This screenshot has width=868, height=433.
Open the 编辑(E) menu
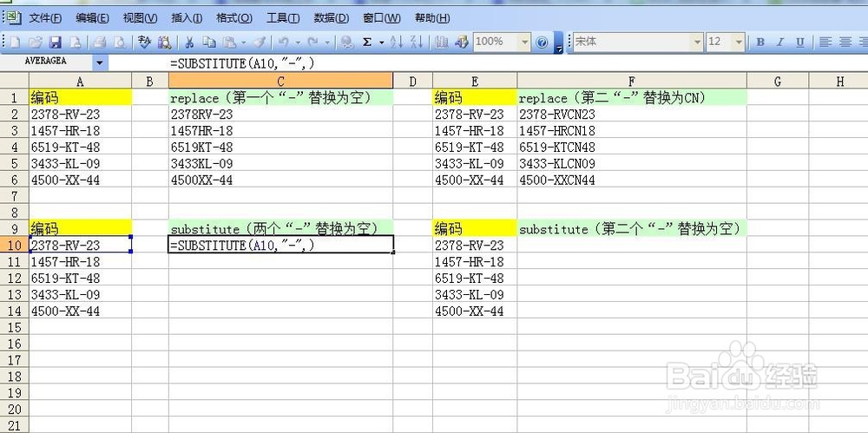(x=93, y=18)
